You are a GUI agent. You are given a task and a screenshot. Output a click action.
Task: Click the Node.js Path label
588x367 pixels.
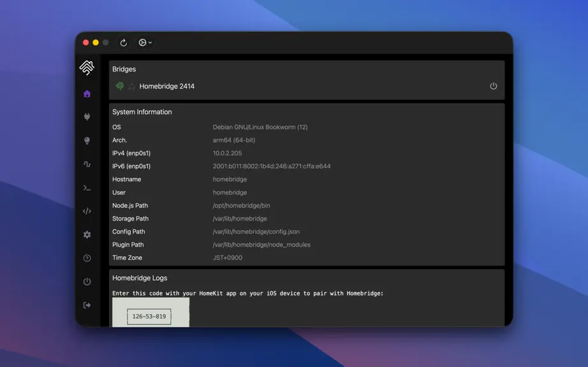pos(130,206)
